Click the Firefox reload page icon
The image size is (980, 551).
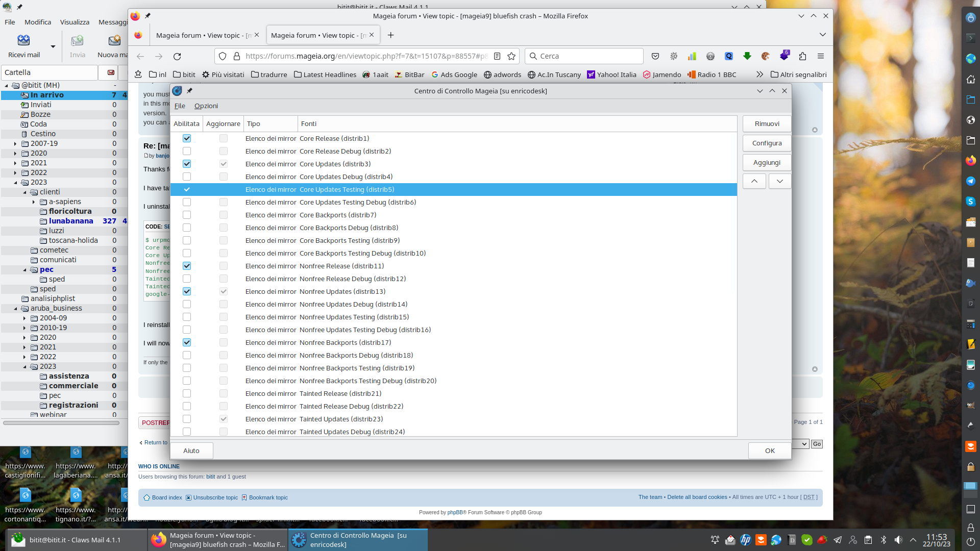tap(177, 56)
